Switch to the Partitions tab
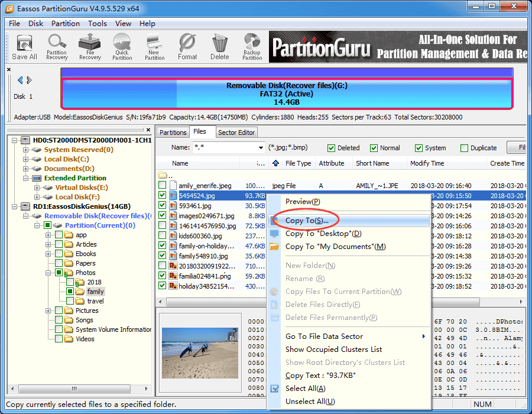 pyautogui.click(x=173, y=132)
